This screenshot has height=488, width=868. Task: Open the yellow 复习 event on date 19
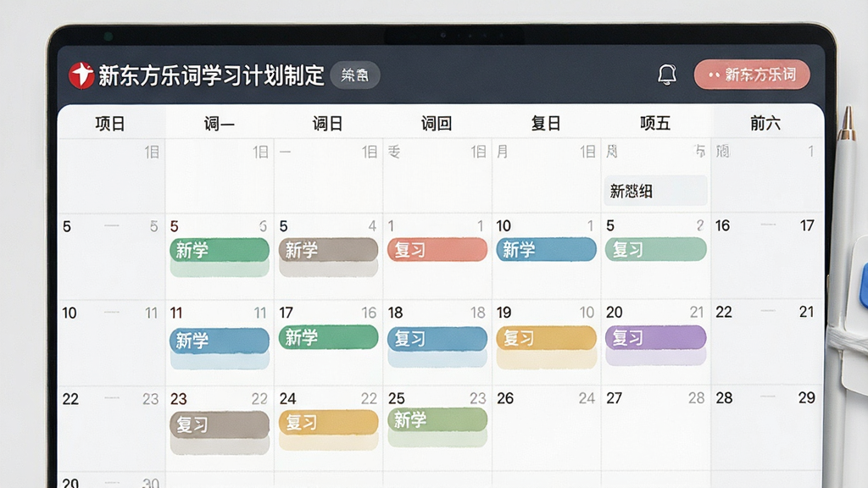547,337
